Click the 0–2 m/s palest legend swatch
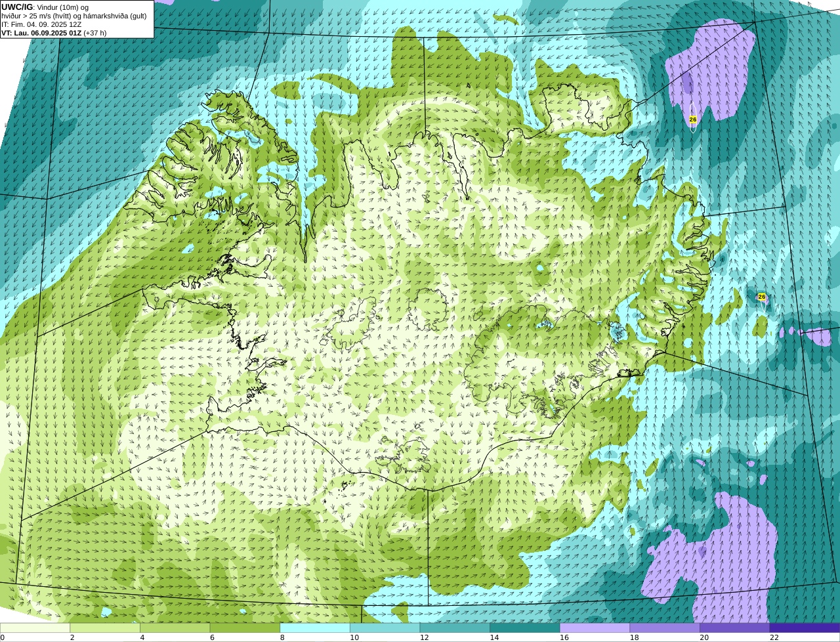 (35, 628)
